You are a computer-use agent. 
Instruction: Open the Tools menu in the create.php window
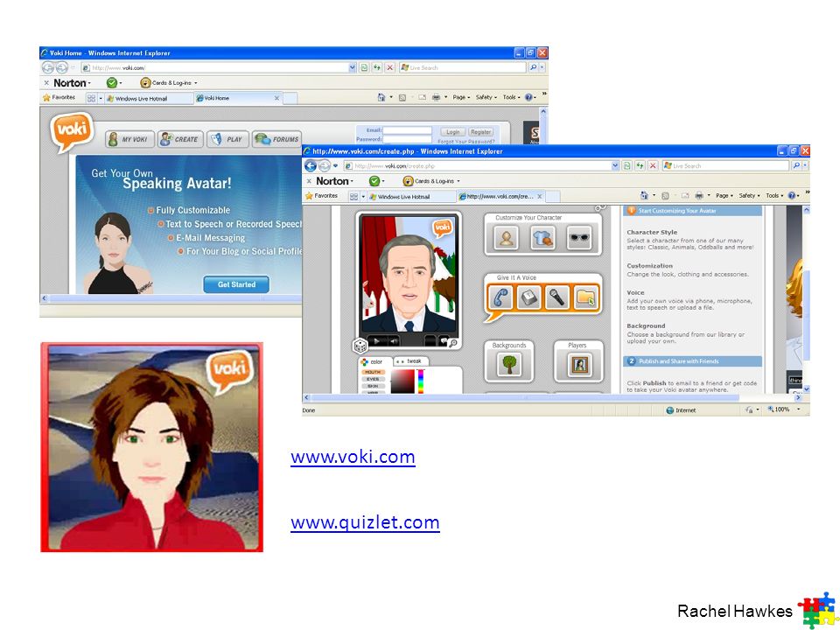pyautogui.click(x=774, y=195)
